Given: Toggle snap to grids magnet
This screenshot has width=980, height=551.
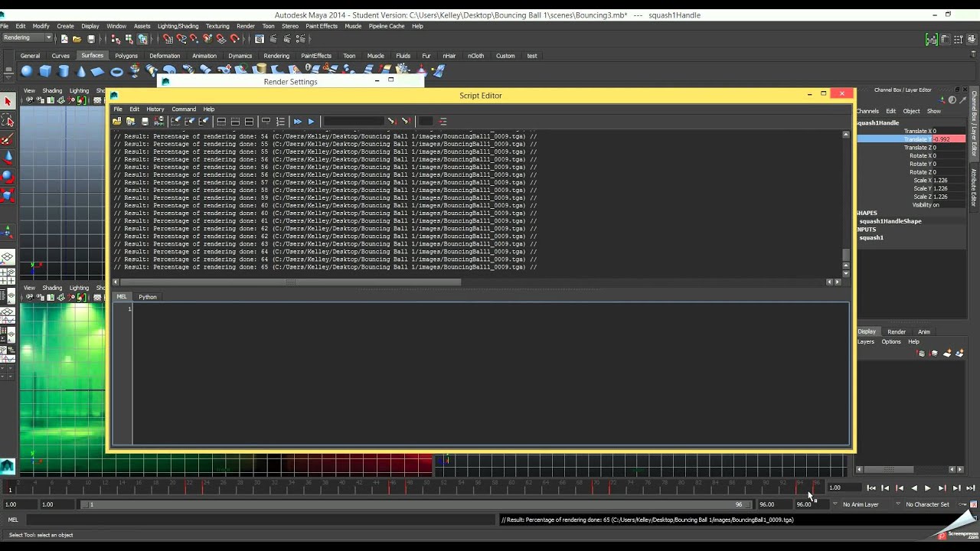Looking at the screenshot, I should [x=168, y=39].
